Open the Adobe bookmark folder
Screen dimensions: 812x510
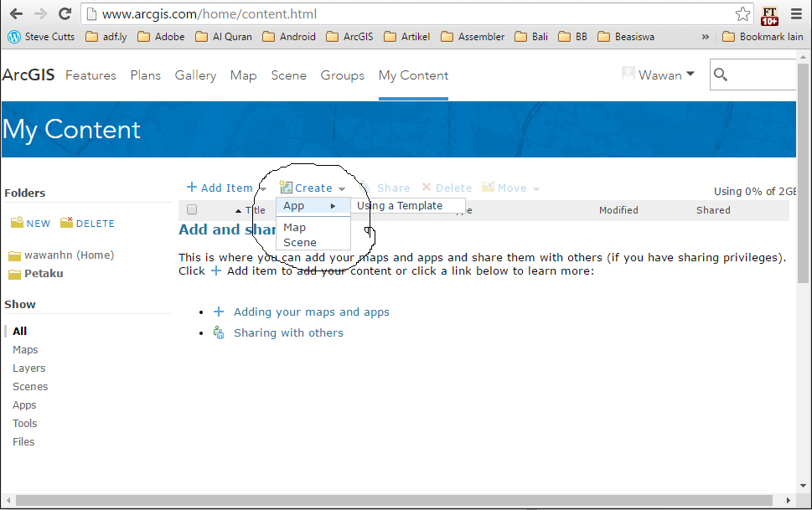[x=161, y=37]
